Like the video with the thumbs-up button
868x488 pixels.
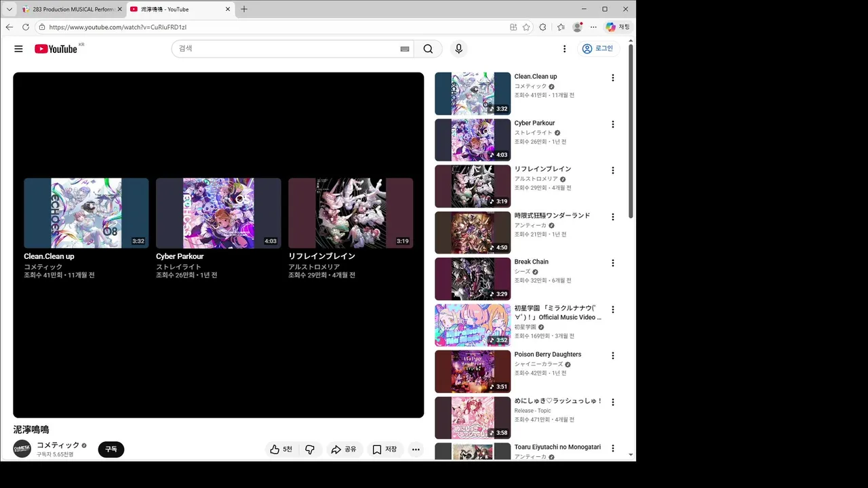pos(281,449)
